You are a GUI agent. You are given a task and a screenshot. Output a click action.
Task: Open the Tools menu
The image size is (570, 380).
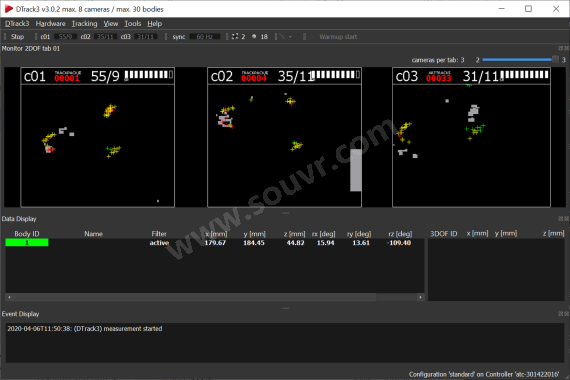click(x=133, y=24)
